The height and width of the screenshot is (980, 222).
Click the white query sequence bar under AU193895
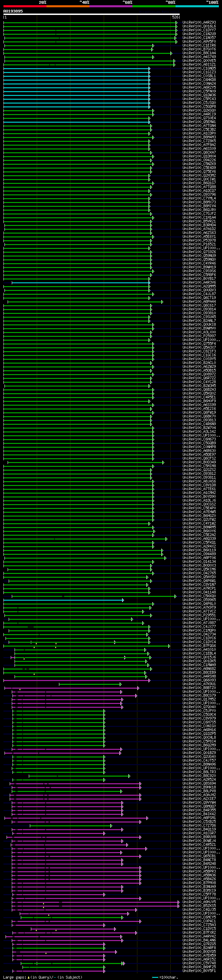(x=92, y=15)
